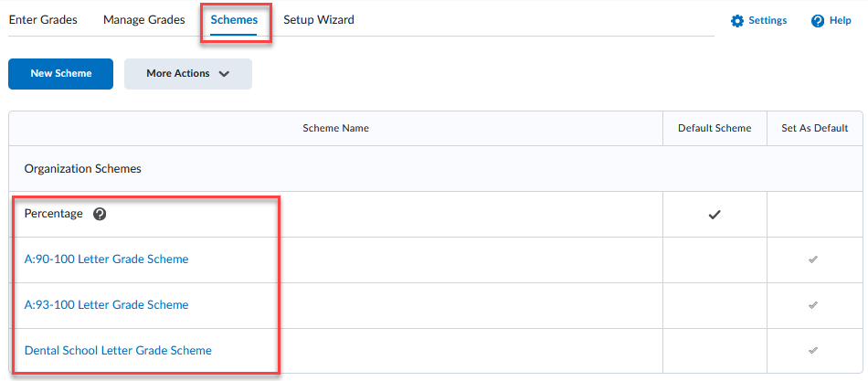Open A:90-100 Letter Grade Scheme link
The image size is (868, 381).
click(x=106, y=259)
